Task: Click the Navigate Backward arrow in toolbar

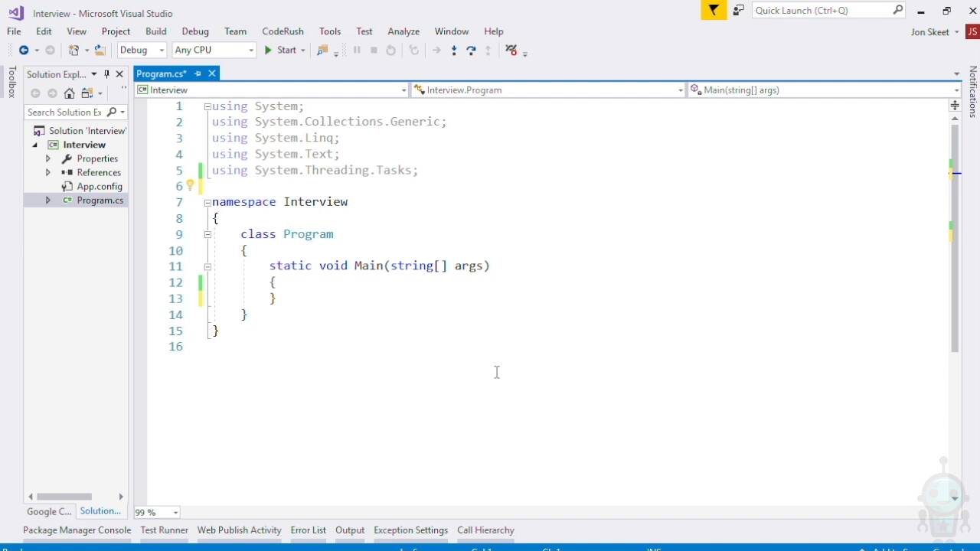Action: (x=24, y=51)
